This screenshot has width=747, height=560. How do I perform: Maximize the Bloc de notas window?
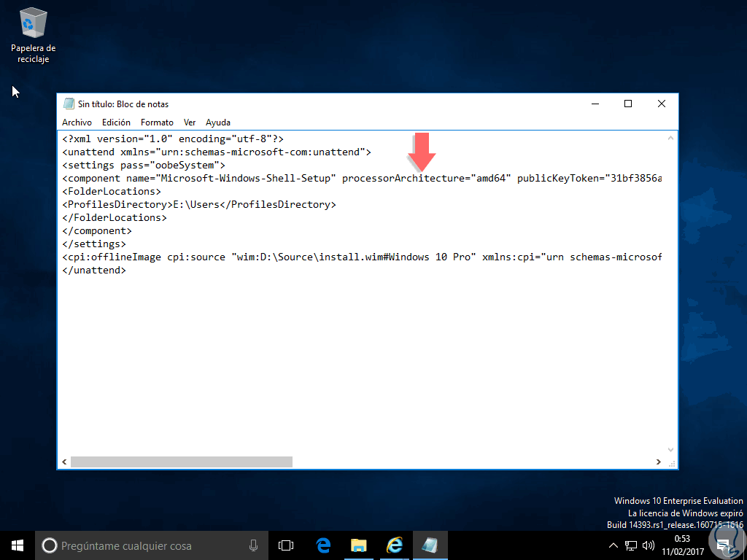point(628,104)
